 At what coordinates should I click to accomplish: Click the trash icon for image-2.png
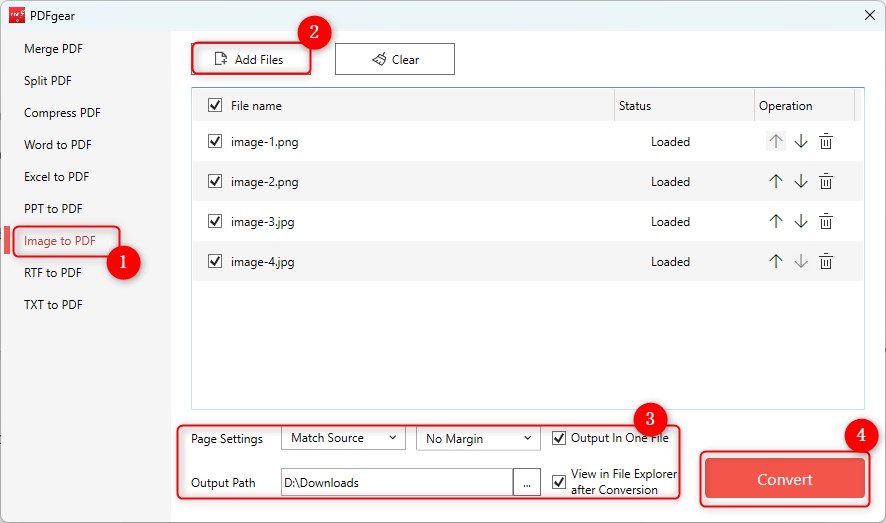826,182
